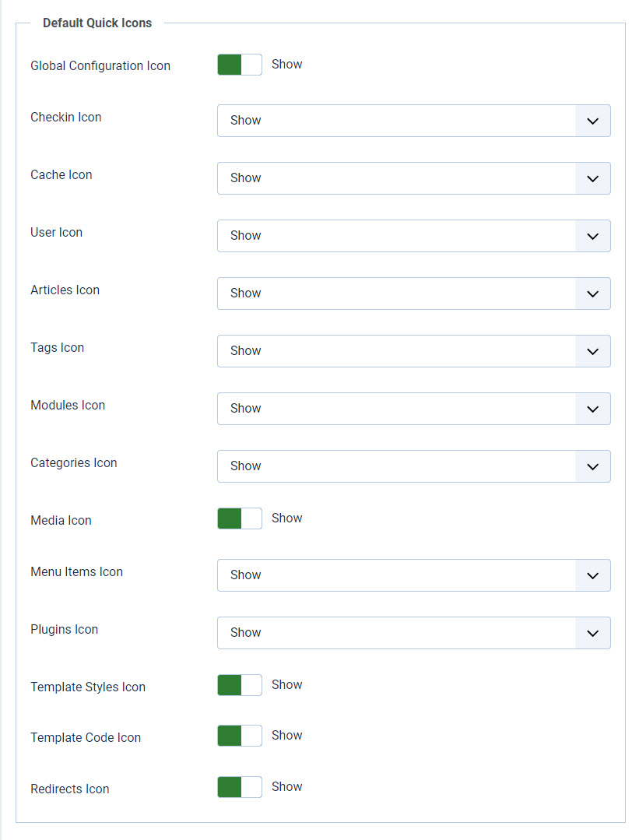Image resolution: width=639 pixels, height=840 pixels.
Task: Select the Media Icon field label
Action: 61,520
